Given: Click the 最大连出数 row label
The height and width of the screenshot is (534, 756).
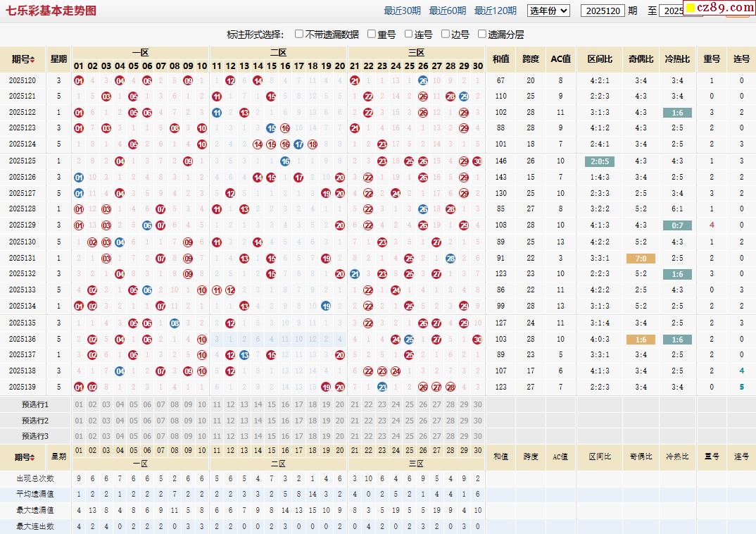Looking at the screenshot, I should point(35,526).
